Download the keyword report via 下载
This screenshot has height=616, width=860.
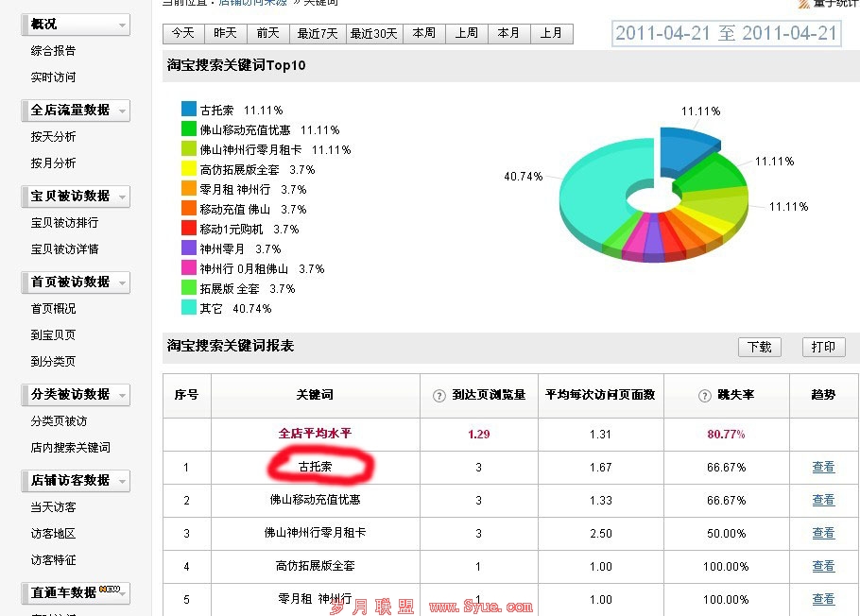coord(760,347)
